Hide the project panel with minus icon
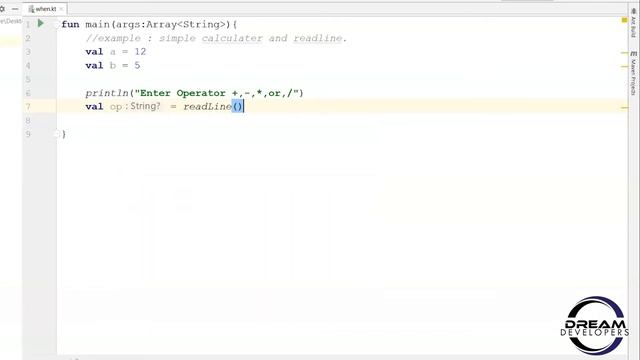This screenshot has width=640, height=360. pos(15,9)
